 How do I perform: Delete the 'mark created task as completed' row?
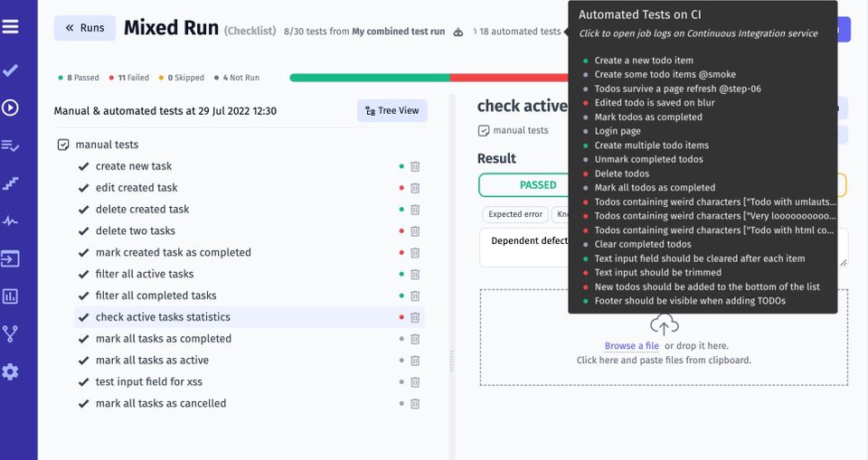point(415,252)
